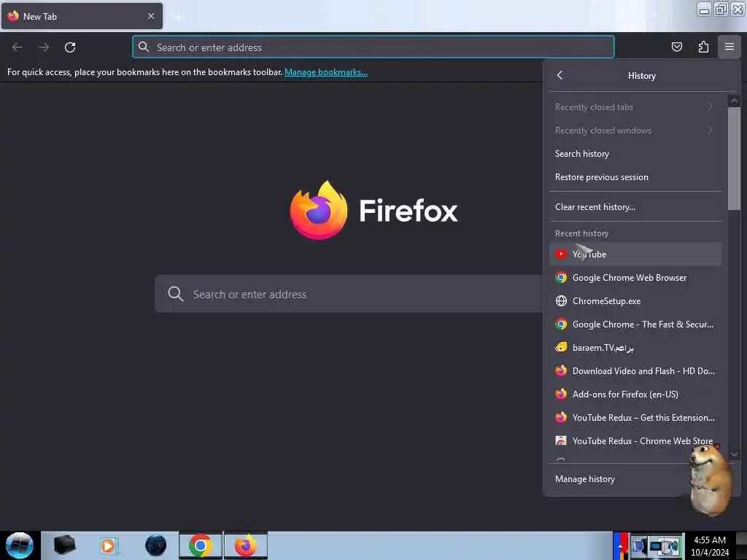747x560 pixels.
Task: Close the New Tab tab
Action: pyautogui.click(x=151, y=16)
